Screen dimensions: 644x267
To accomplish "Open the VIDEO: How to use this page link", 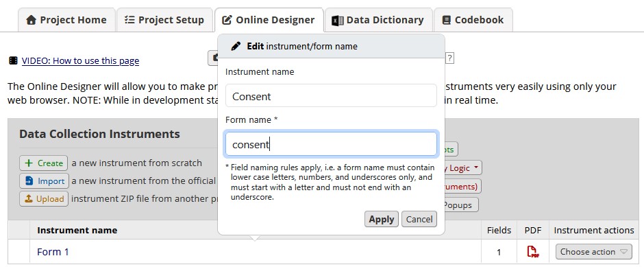I will point(81,61).
